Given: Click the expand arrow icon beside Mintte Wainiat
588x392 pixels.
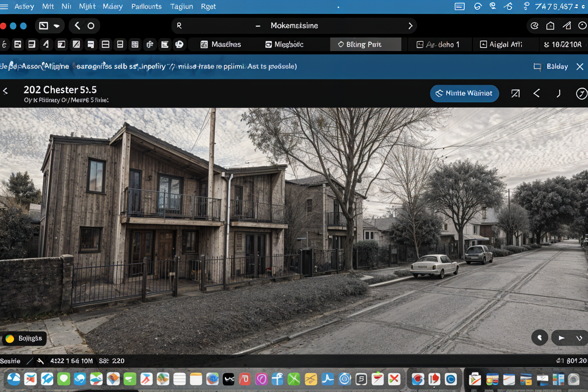Looking at the screenshot, I should click(516, 93).
